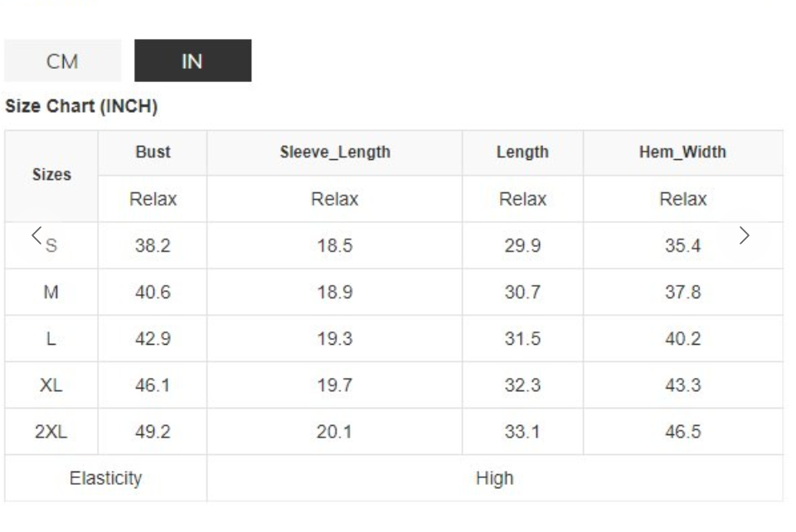
Task: Click the left arrow chevron
Action: (x=36, y=235)
